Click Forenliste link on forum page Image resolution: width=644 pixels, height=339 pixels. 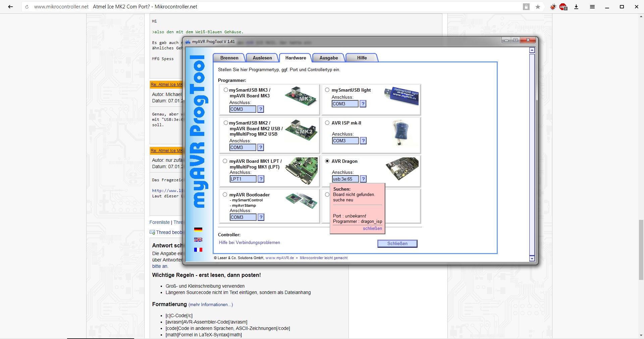tap(160, 222)
